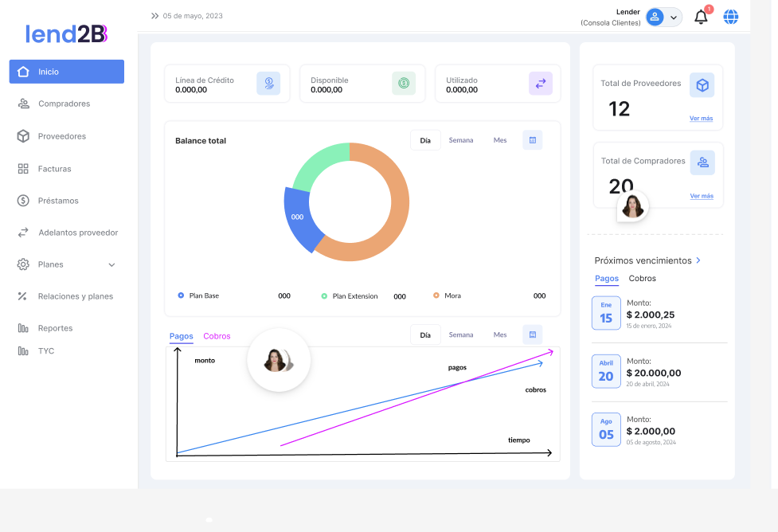The image size is (778, 532).
Task: Click Ver más under Total de Compradores
Action: (701, 196)
